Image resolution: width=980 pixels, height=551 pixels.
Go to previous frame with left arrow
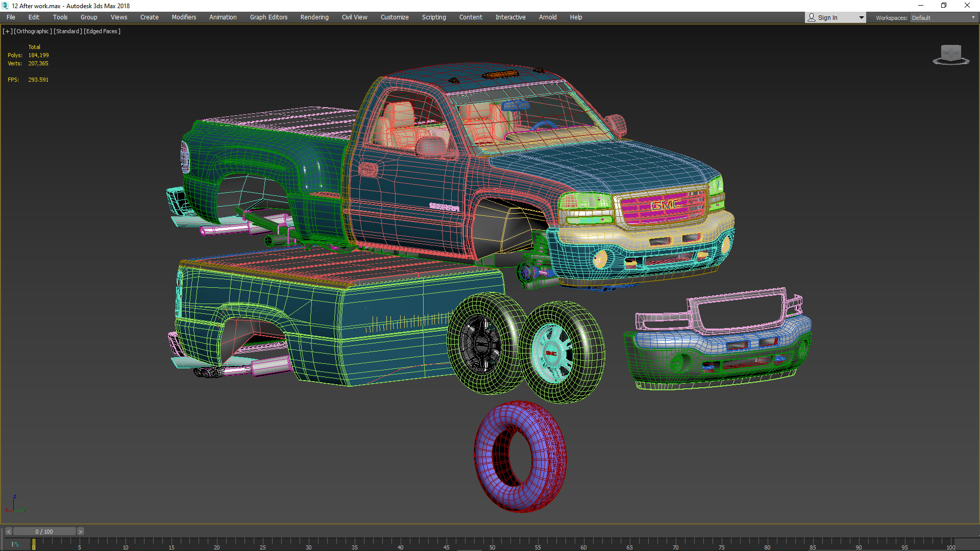coord(8,532)
